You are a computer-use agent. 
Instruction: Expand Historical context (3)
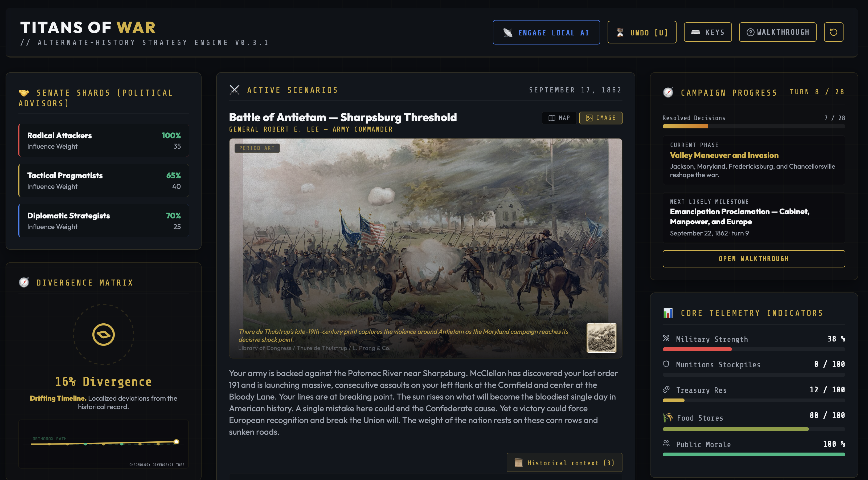click(x=564, y=463)
